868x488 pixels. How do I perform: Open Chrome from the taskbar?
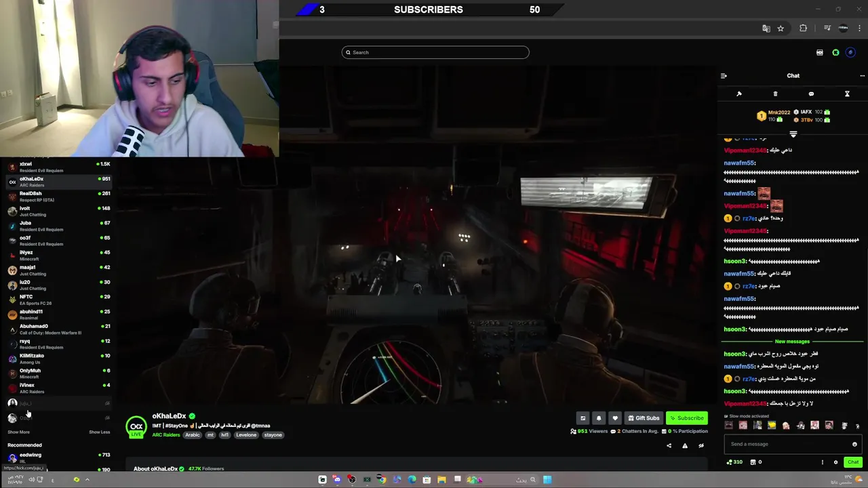coord(382,480)
